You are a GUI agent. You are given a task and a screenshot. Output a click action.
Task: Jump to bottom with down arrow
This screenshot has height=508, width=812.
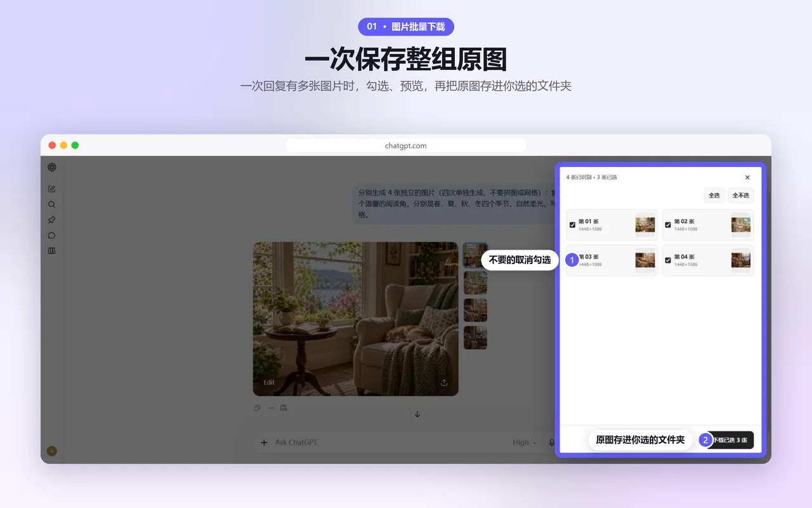click(417, 414)
